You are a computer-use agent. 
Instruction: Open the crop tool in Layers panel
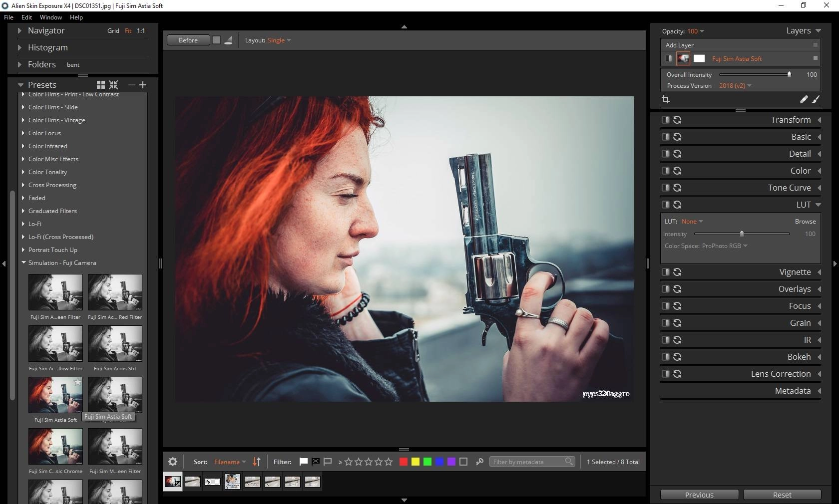(x=666, y=99)
